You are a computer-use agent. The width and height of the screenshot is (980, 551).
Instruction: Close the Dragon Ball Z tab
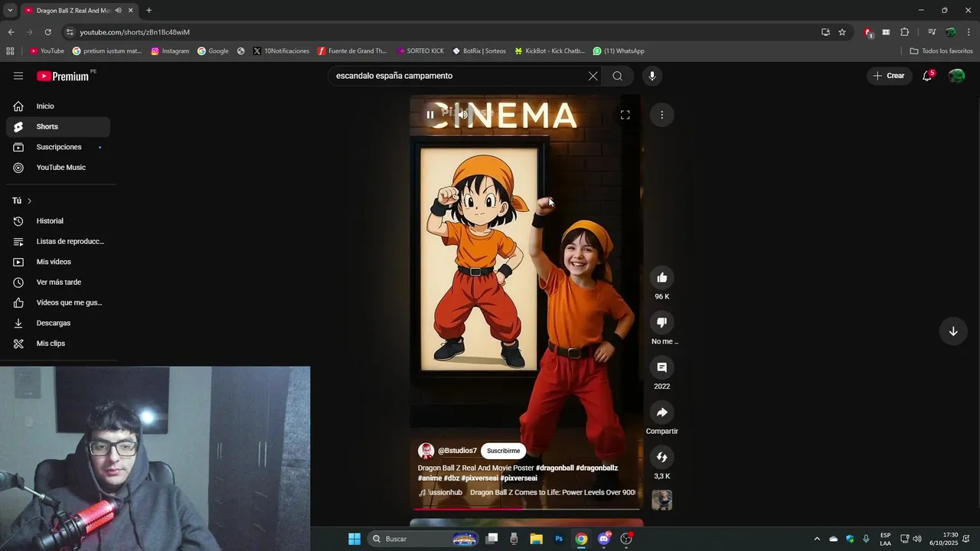131,11
